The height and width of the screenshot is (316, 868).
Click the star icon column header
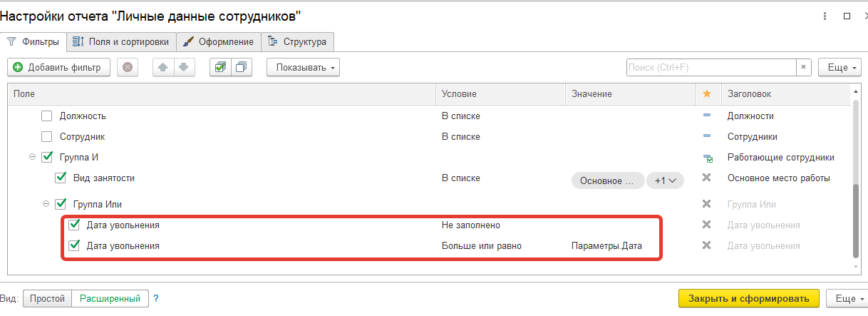[707, 94]
